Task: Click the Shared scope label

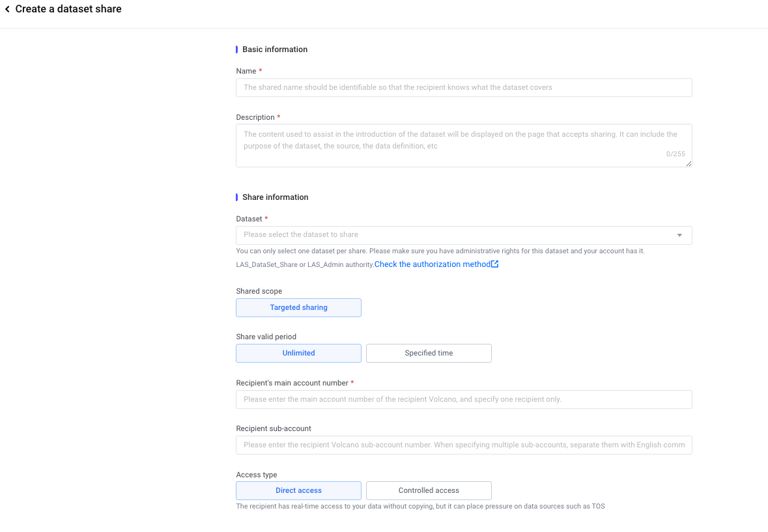Action: pyautogui.click(x=259, y=291)
